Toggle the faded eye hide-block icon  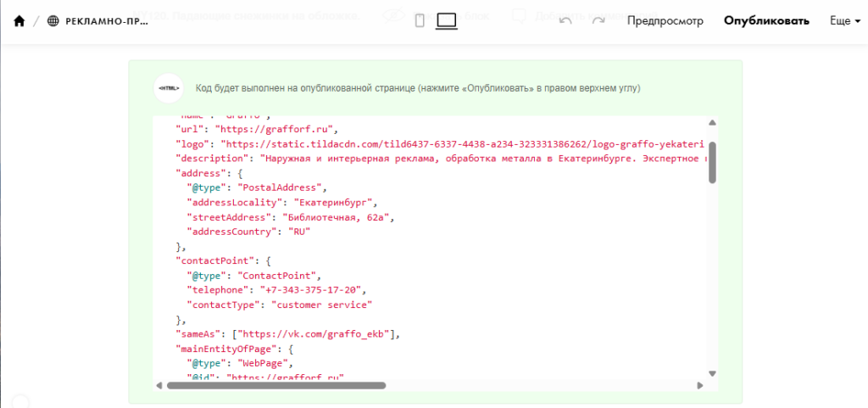[393, 15]
